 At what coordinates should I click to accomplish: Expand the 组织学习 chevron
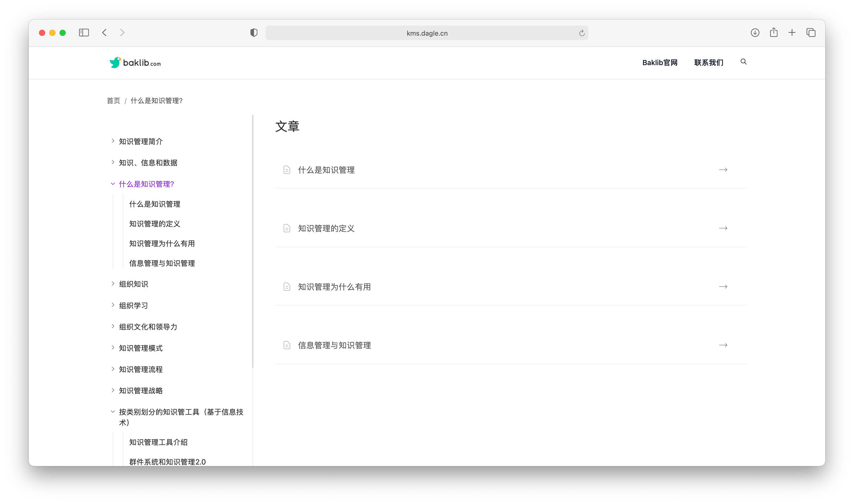(113, 305)
